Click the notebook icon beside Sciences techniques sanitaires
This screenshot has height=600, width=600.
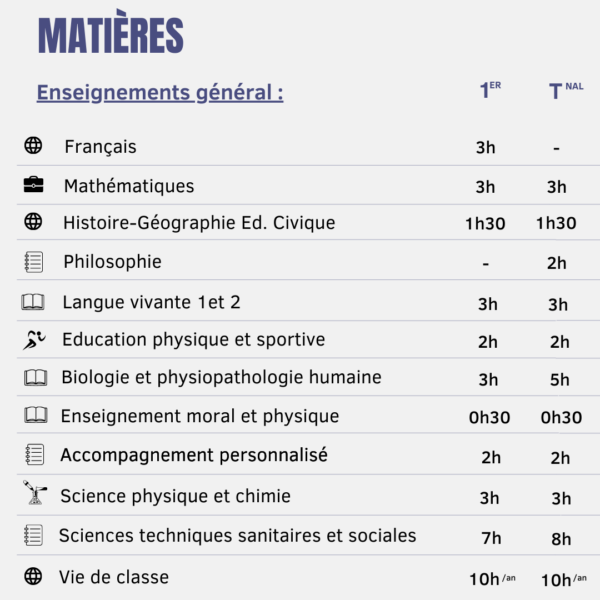(x=33, y=535)
